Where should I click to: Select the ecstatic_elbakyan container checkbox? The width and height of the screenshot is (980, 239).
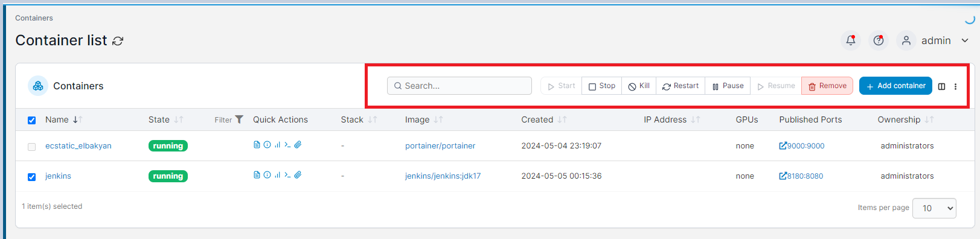pos(32,147)
